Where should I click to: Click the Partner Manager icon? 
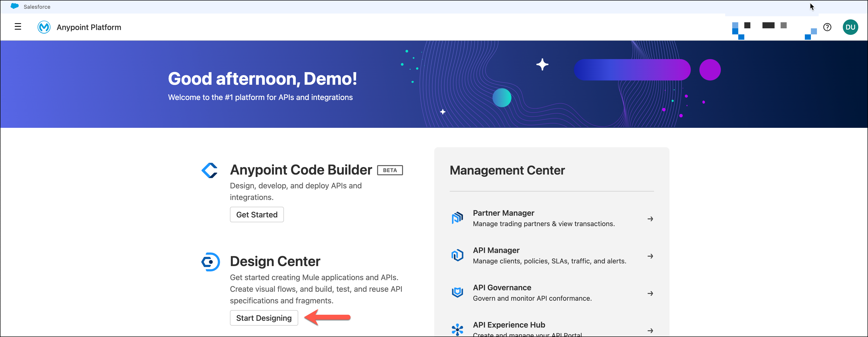pos(457,218)
